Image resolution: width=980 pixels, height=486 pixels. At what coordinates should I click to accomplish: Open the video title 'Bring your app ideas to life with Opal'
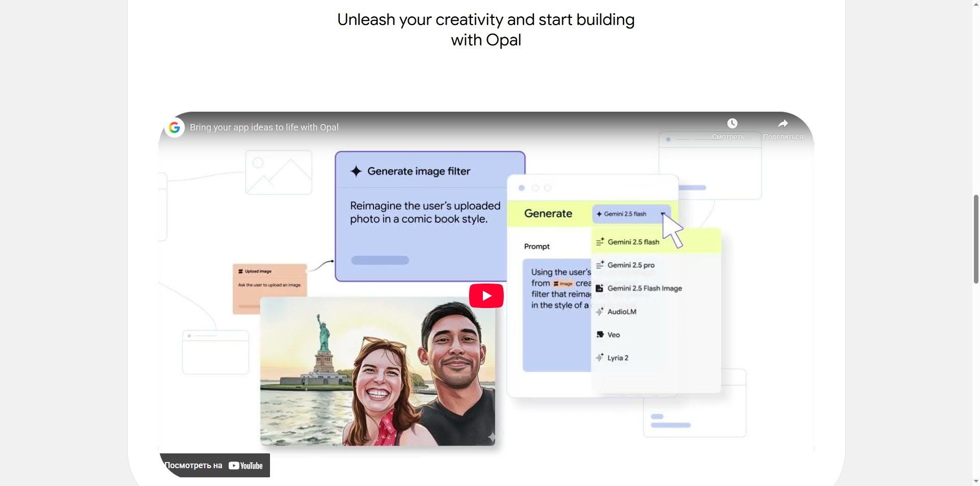264,127
